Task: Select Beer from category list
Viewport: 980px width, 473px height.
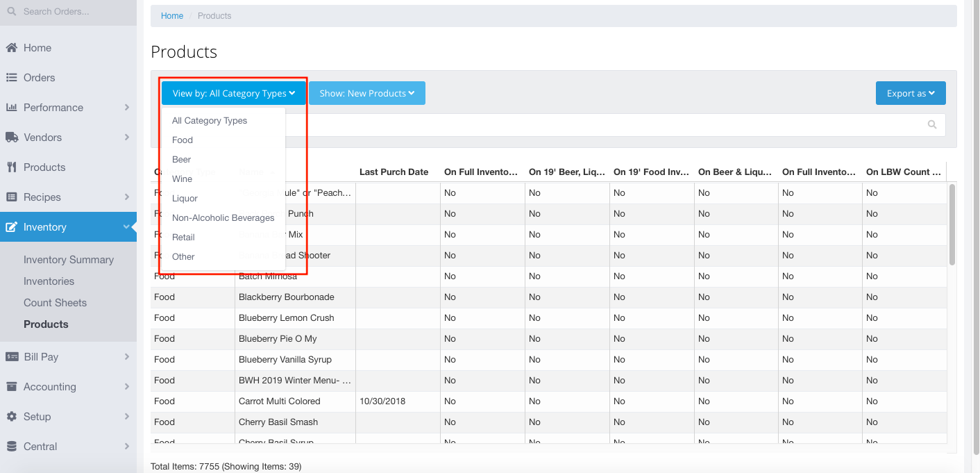Action: point(182,160)
